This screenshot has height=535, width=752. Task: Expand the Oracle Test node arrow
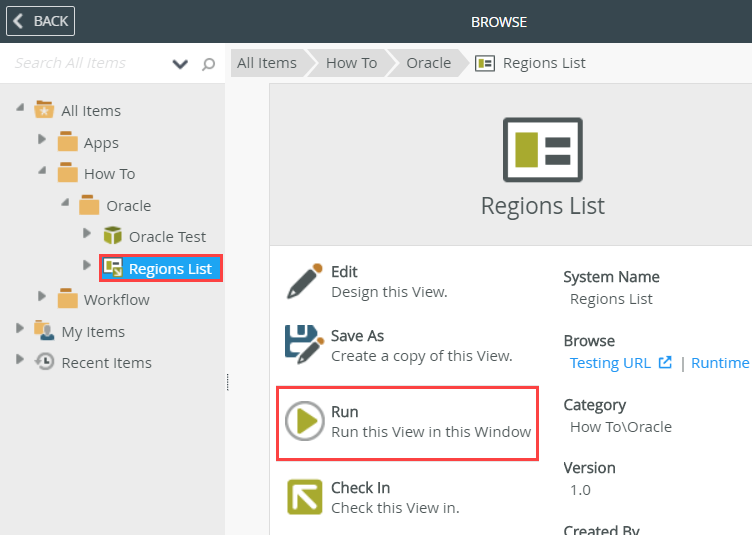(x=87, y=233)
